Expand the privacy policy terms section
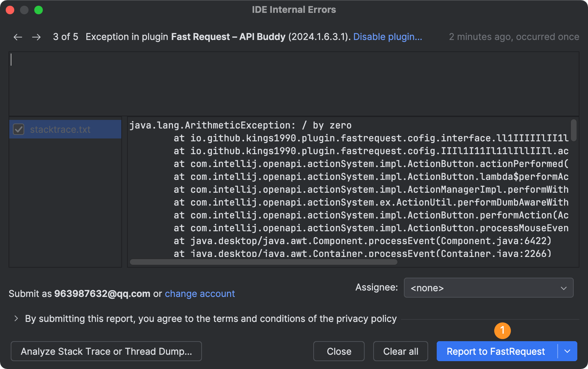 coord(16,318)
